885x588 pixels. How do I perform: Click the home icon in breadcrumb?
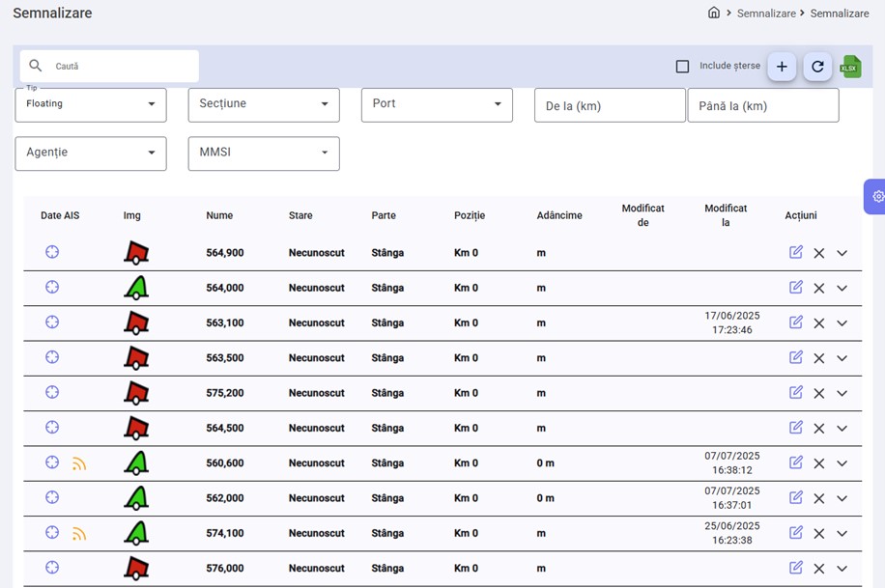coord(714,13)
